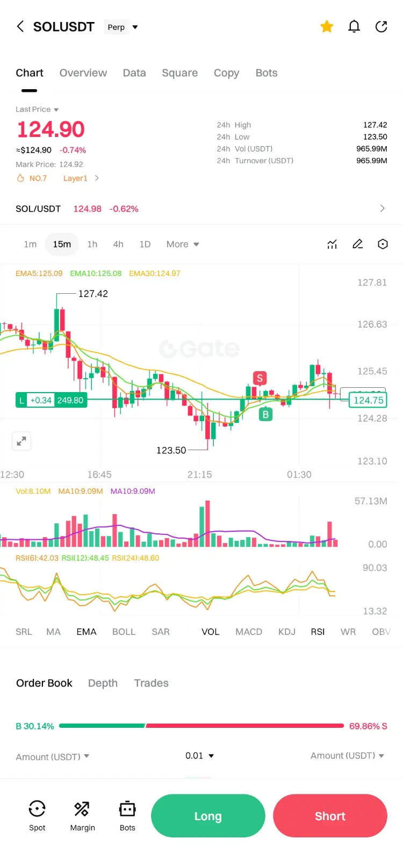Open right Amount (USDT) dropdown
The image size is (403, 868).
pyautogui.click(x=347, y=756)
